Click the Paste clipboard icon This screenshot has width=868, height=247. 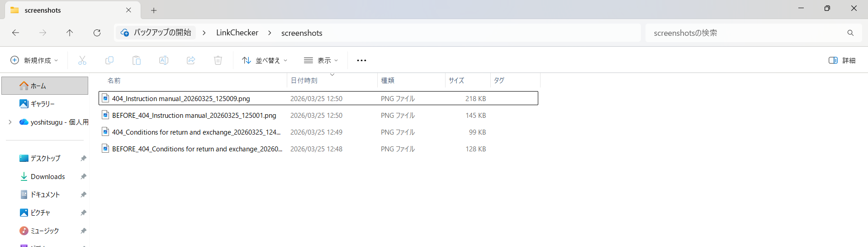(x=137, y=60)
